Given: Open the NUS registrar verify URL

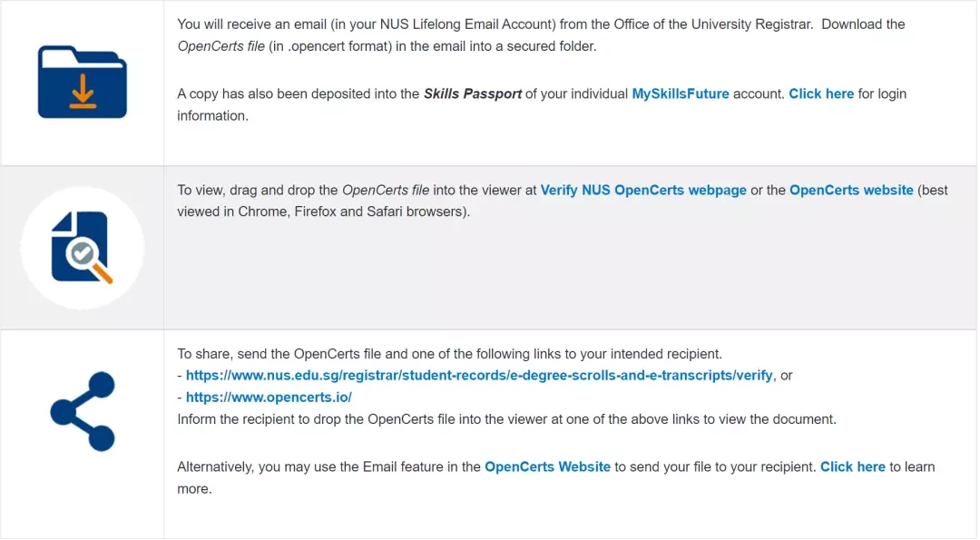Looking at the screenshot, I should coord(479,376).
